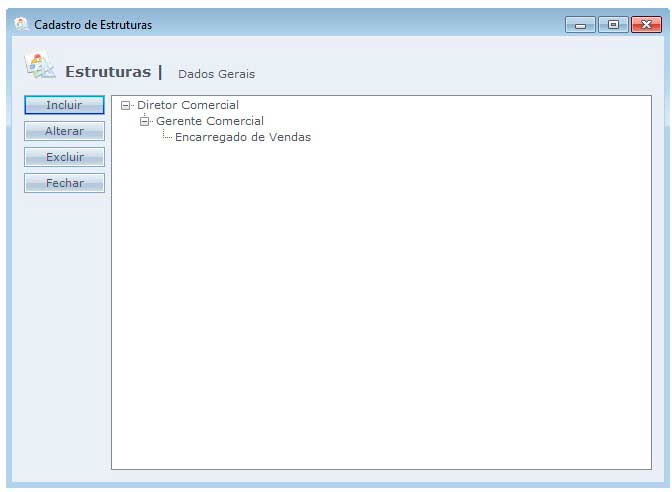672x492 pixels.
Task: Click the Estruturas header icon
Action: pos(40,67)
